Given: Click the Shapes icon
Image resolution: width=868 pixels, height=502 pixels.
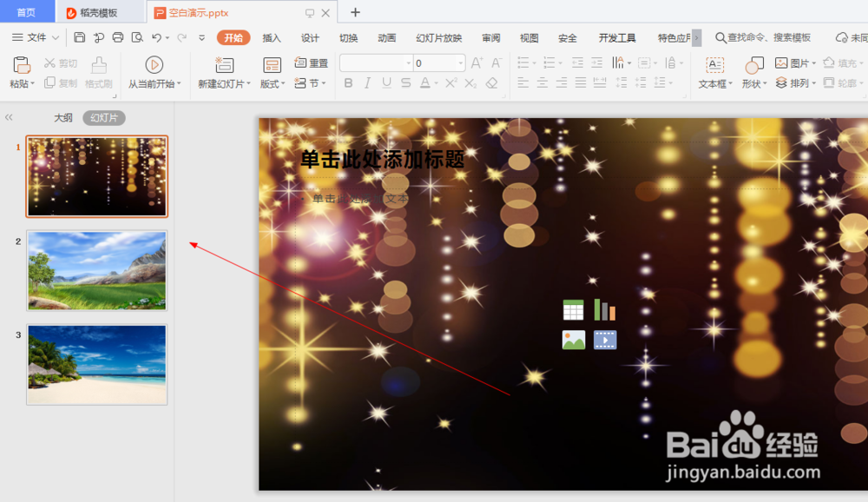Looking at the screenshot, I should coord(754,65).
